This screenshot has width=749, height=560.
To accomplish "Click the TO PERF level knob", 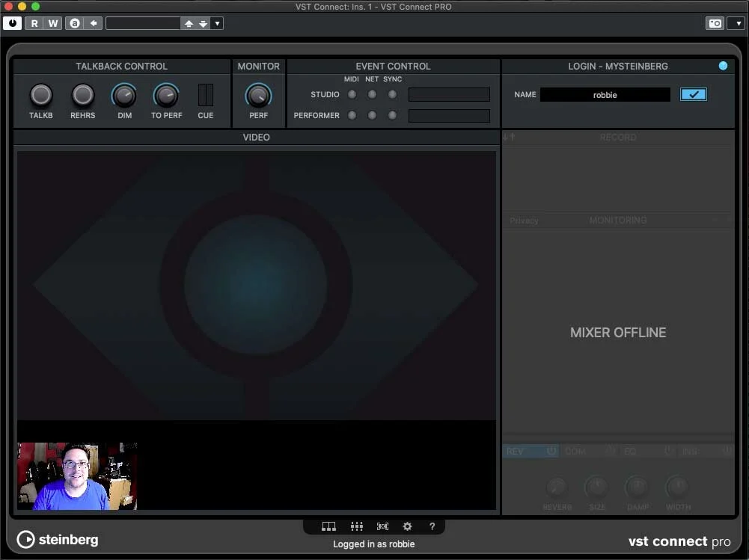I will point(166,96).
